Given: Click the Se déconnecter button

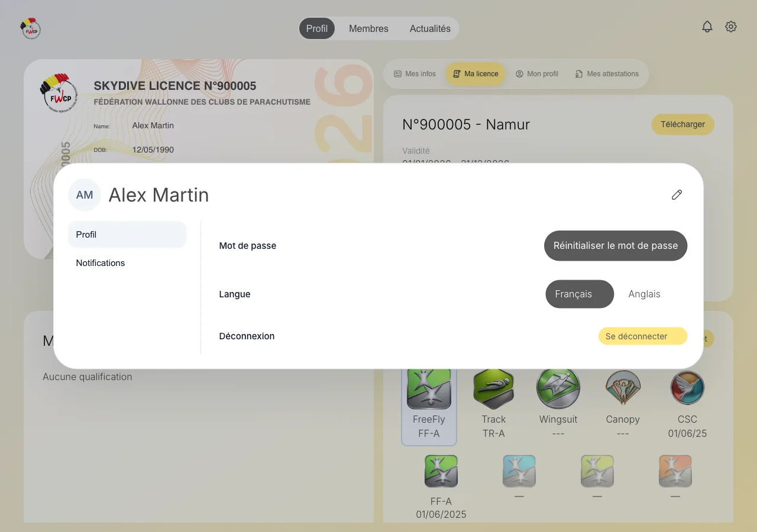Looking at the screenshot, I should pos(643,336).
